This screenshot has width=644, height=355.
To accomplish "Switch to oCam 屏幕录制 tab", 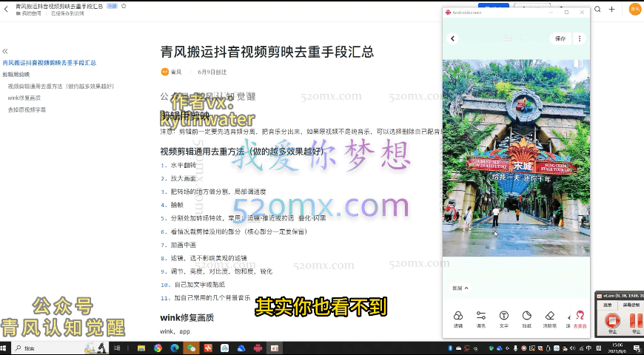I will point(631,305).
